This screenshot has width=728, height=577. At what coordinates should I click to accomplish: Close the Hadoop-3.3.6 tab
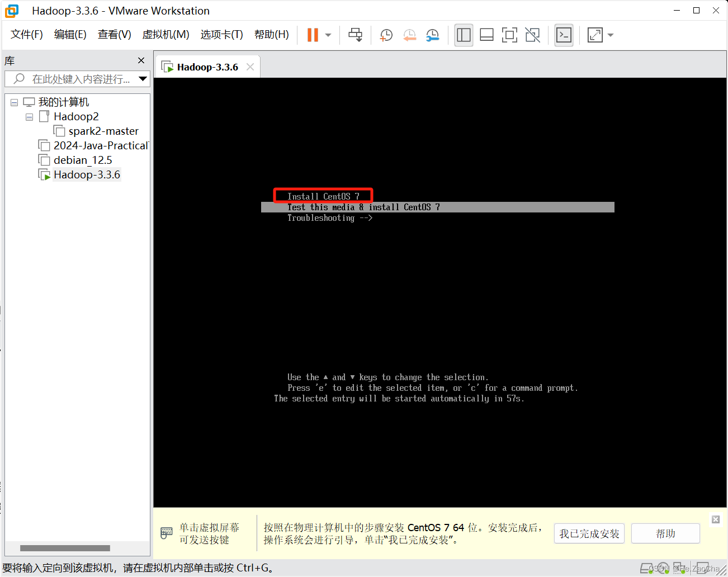(x=250, y=67)
